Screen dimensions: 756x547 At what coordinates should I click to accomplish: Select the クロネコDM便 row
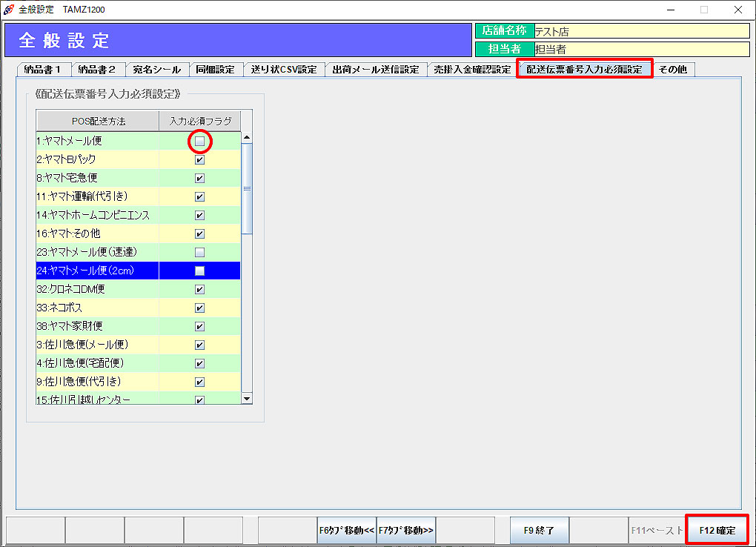pos(96,289)
